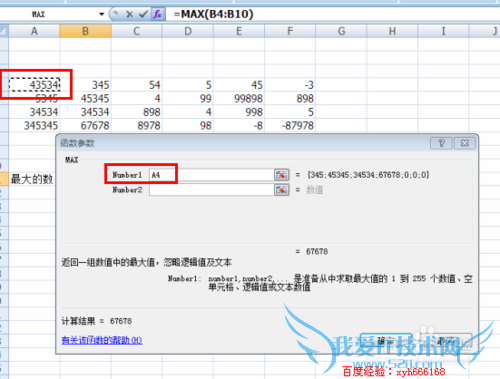Select column D header
This screenshot has width=500, height=379.
coord(188,31)
